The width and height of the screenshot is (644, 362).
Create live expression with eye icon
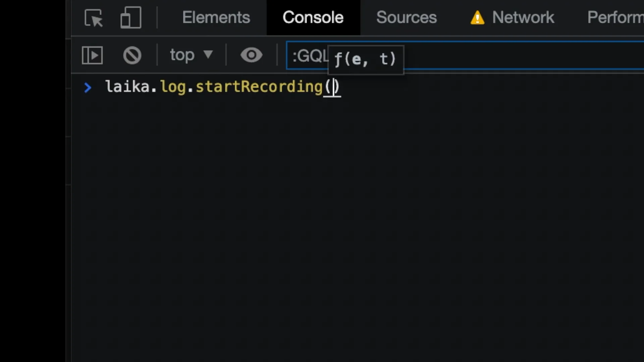(251, 55)
